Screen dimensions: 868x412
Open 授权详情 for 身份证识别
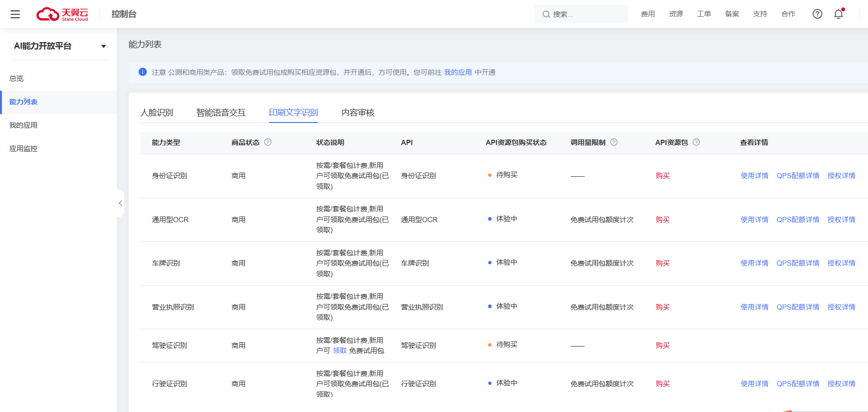point(841,176)
